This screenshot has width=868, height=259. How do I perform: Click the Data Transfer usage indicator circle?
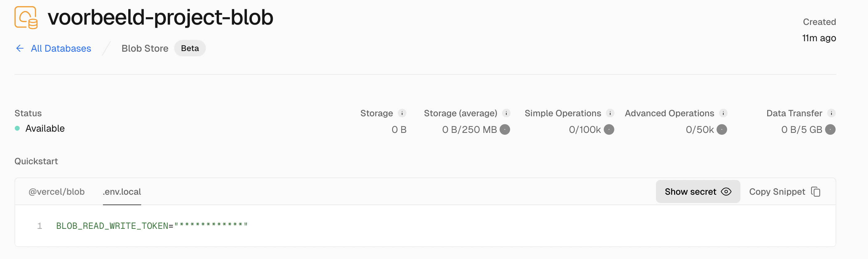click(x=830, y=129)
